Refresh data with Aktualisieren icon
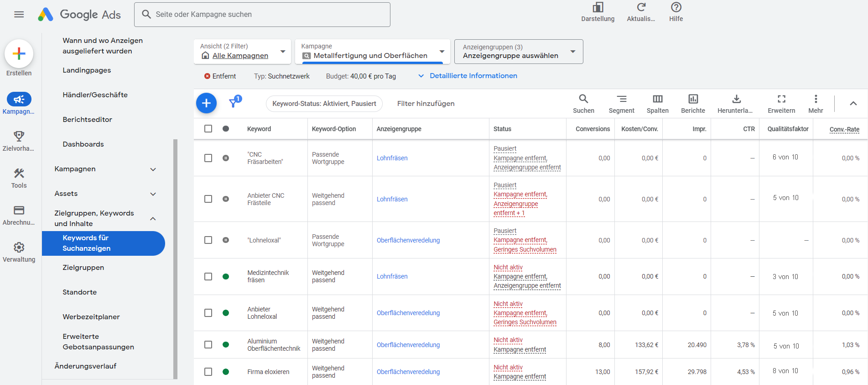Image resolution: width=868 pixels, height=385 pixels. point(641,12)
